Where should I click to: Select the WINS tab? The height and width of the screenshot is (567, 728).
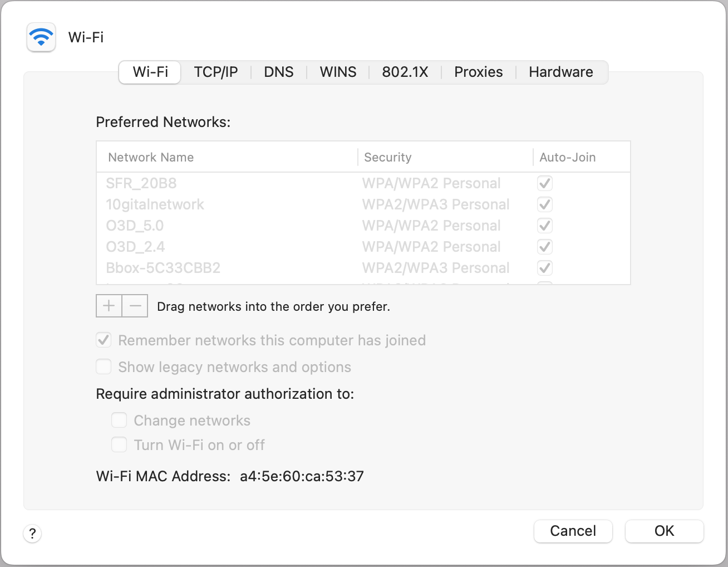[x=337, y=72]
